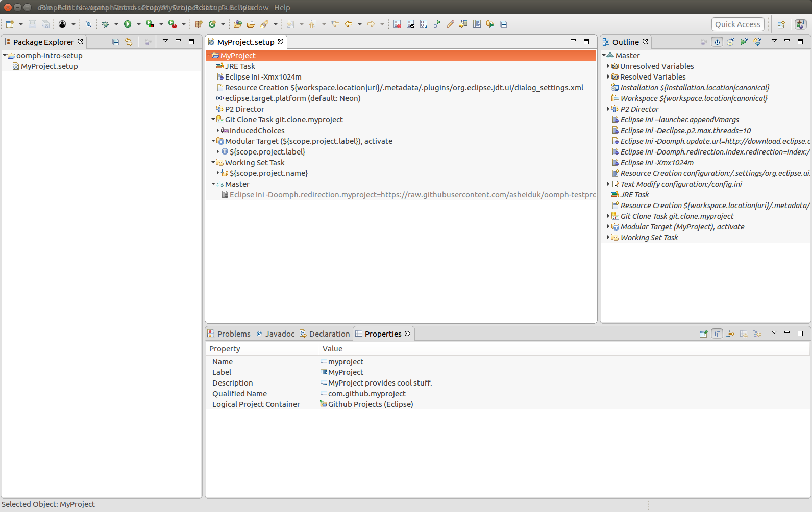Click the Save All toolbar icon
The image size is (812, 512).
(45, 24)
